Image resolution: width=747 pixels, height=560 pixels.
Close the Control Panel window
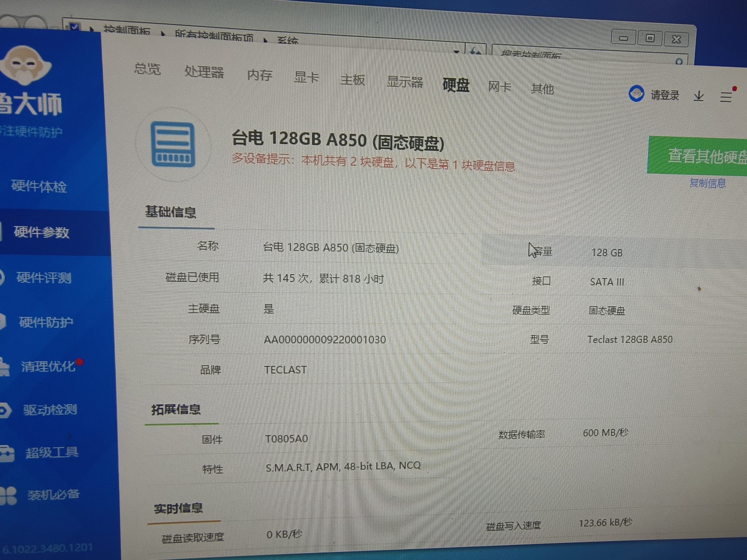[676, 39]
